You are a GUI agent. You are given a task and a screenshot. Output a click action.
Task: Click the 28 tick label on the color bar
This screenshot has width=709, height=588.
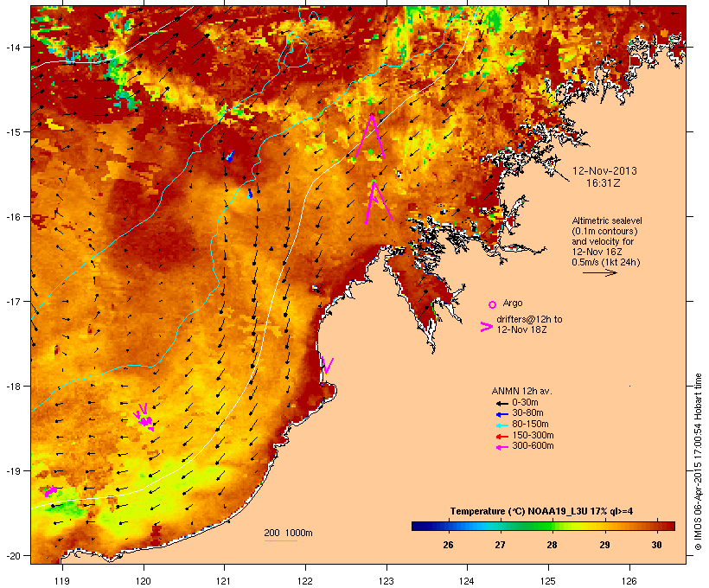553,545
